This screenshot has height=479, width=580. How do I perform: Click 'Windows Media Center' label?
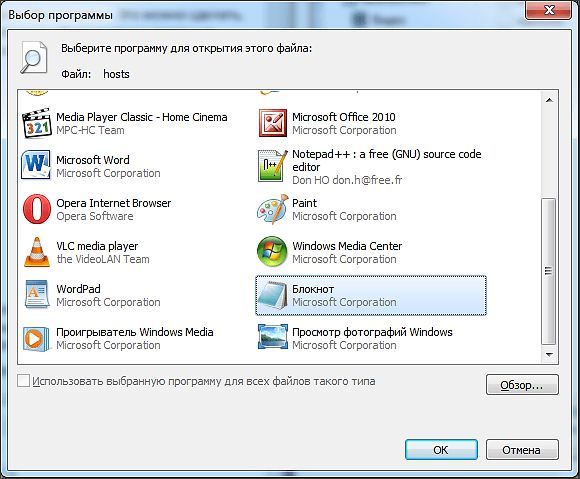(347, 246)
